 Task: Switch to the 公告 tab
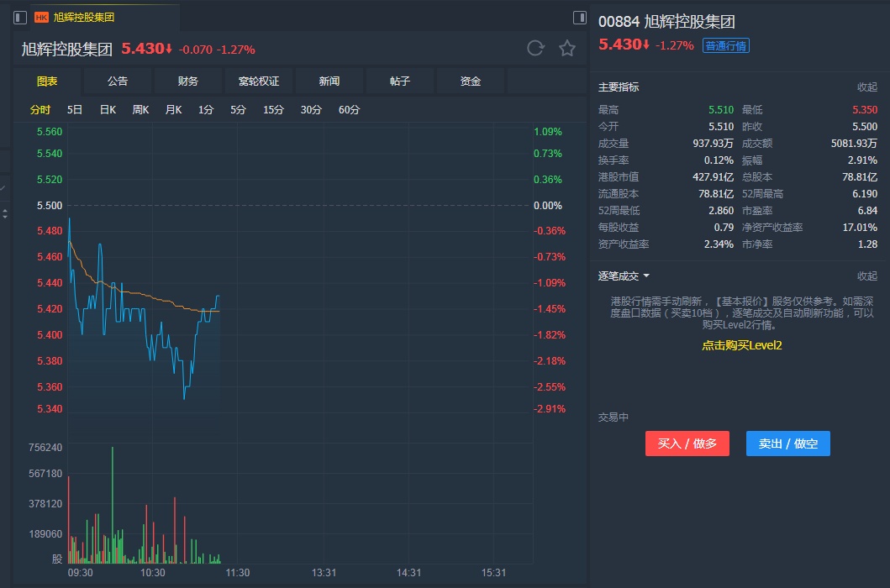pos(118,81)
